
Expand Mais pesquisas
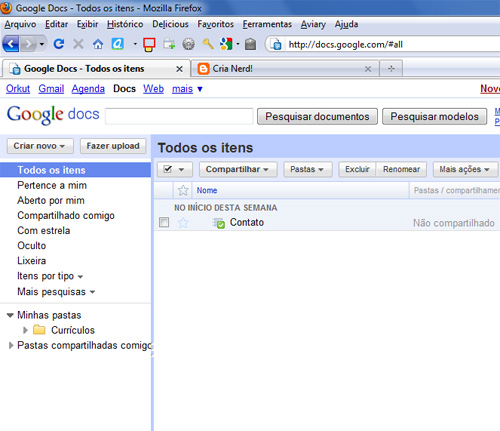pos(92,292)
